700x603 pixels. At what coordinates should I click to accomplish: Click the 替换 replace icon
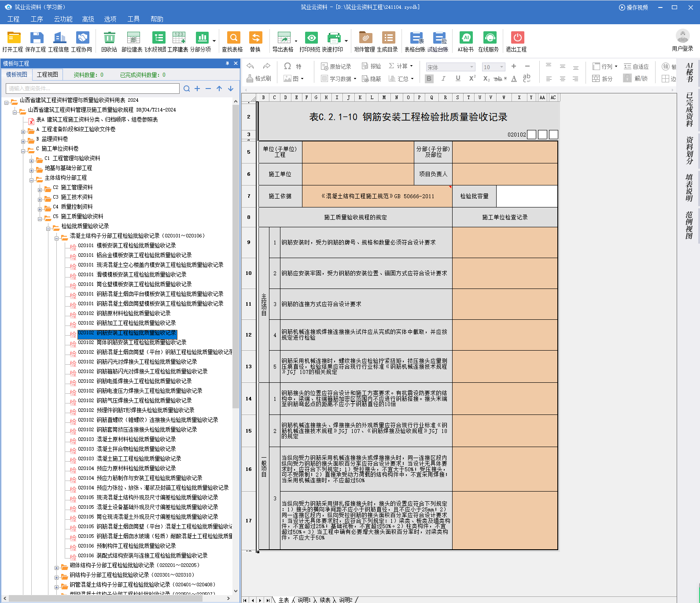tap(255, 41)
